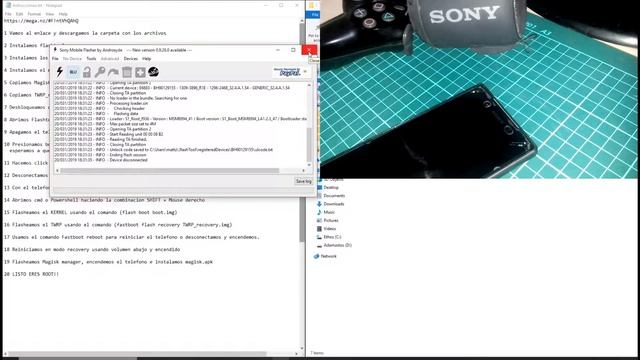Open the View menu in Notepad

[50, 14]
